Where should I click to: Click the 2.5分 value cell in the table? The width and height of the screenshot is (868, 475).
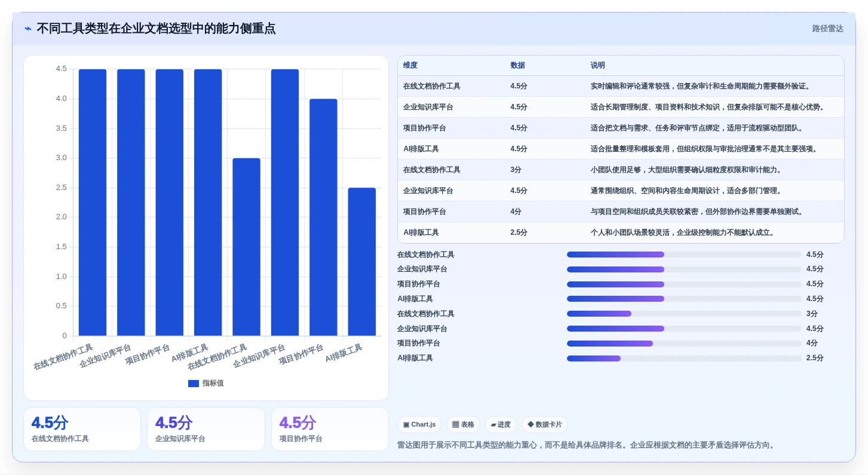point(519,233)
